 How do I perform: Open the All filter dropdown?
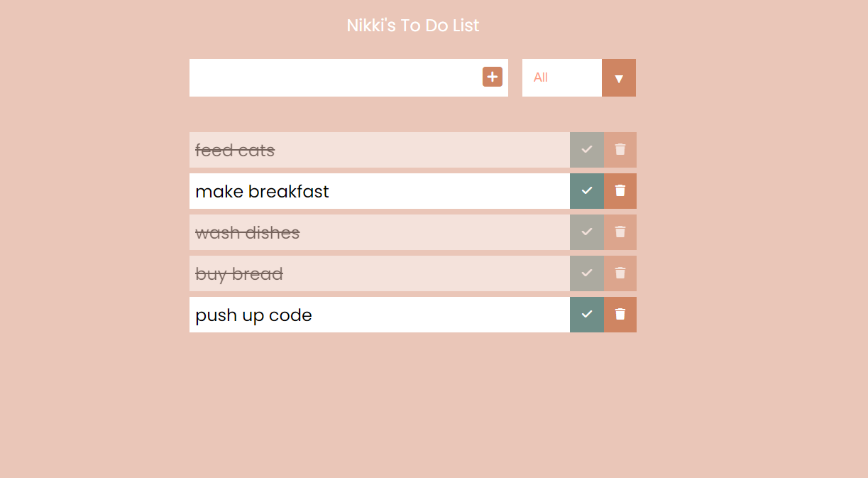(x=561, y=77)
